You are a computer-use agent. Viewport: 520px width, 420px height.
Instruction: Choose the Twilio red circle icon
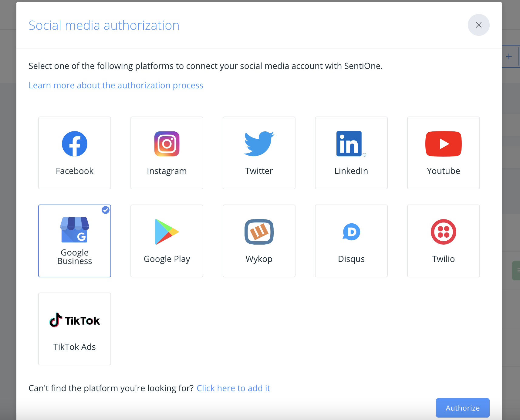click(x=444, y=232)
